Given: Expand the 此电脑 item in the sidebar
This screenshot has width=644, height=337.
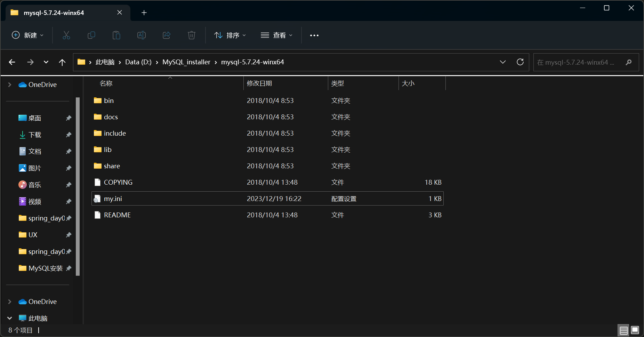Looking at the screenshot, I should [9, 318].
